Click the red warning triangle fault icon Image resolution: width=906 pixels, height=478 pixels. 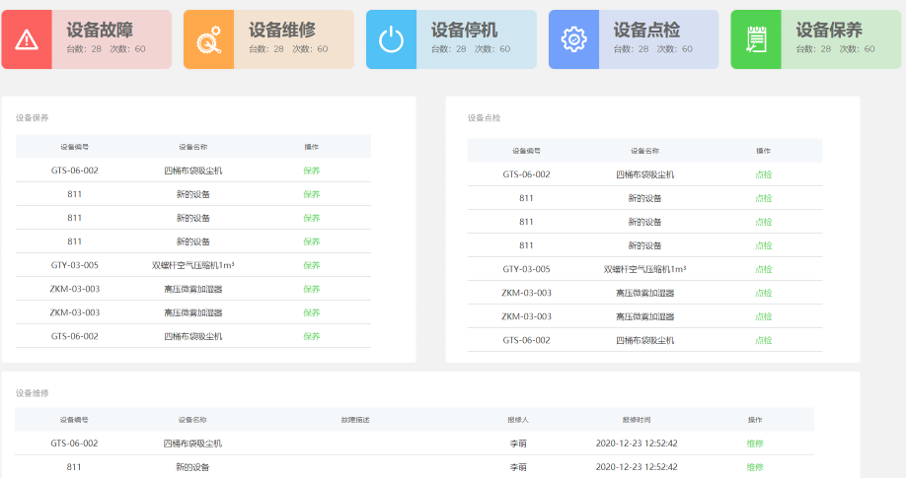[x=27, y=40]
